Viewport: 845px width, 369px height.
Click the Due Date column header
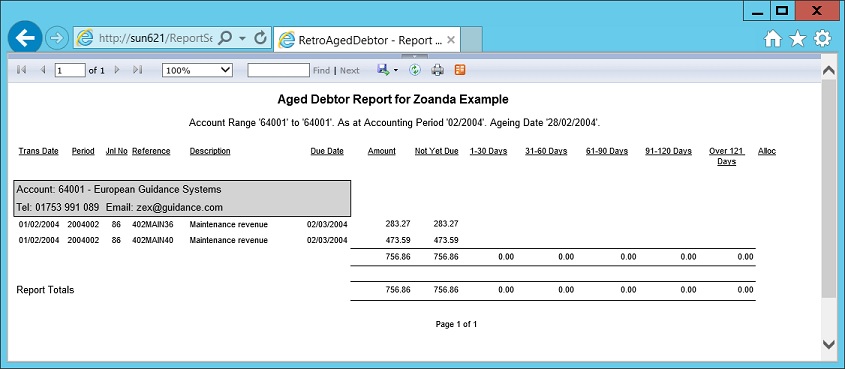click(327, 151)
